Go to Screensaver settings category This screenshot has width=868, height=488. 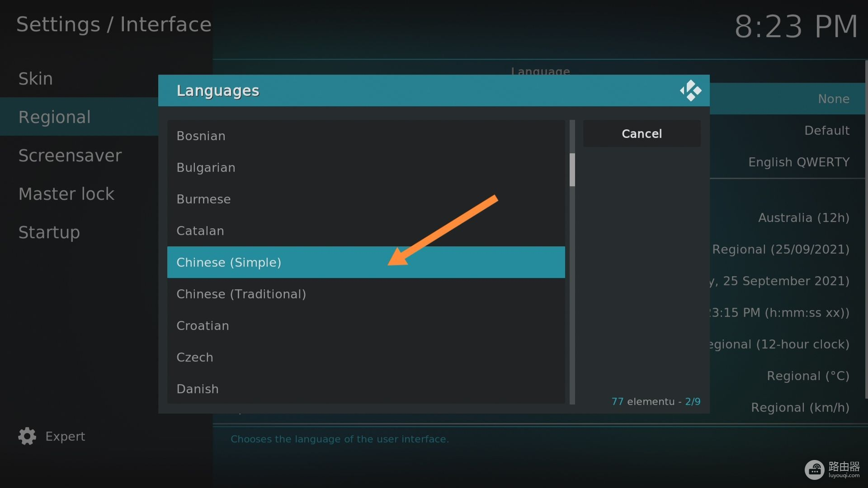tap(70, 155)
